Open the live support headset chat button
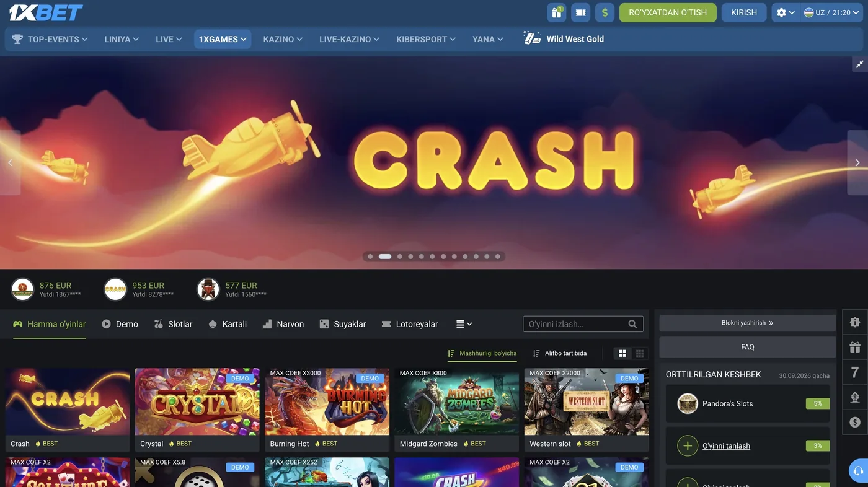Screen dimensions: 868x487 (x=858, y=470)
